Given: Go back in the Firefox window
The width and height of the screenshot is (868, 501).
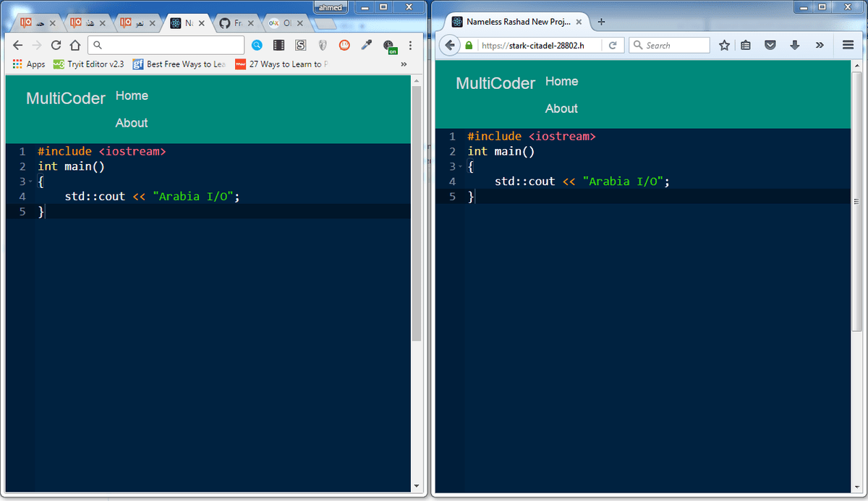Looking at the screenshot, I should (x=450, y=45).
